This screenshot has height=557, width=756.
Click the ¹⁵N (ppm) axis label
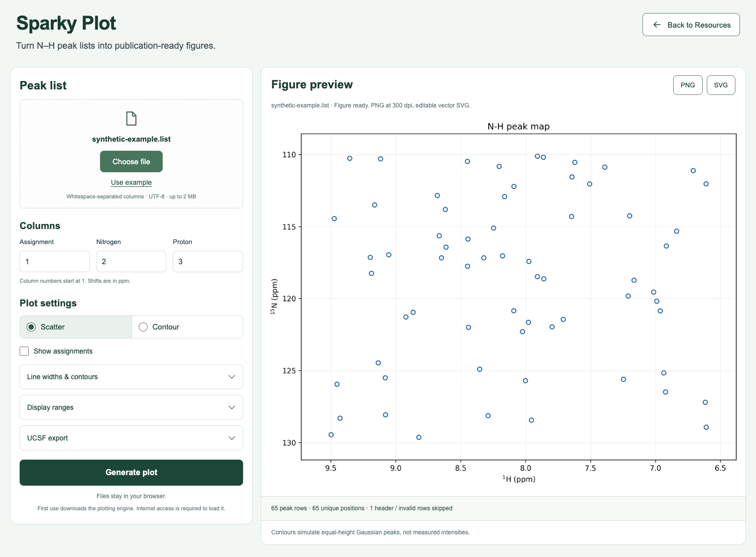tap(274, 296)
